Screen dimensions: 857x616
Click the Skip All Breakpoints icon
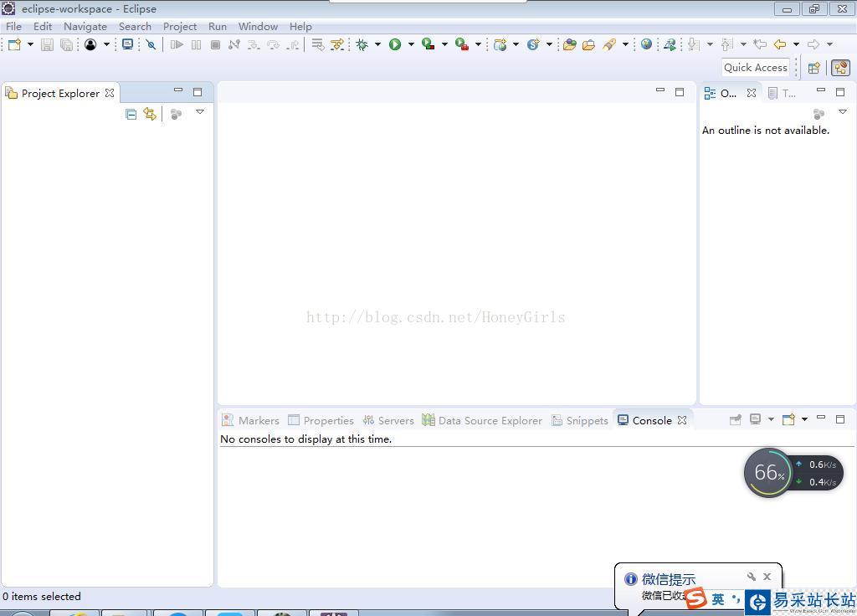pos(151,44)
